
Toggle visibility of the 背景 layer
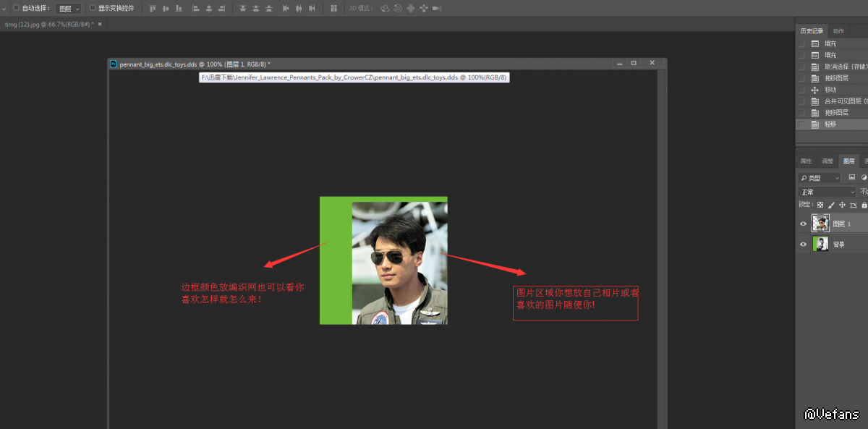pyautogui.click(x=803, y=245)
